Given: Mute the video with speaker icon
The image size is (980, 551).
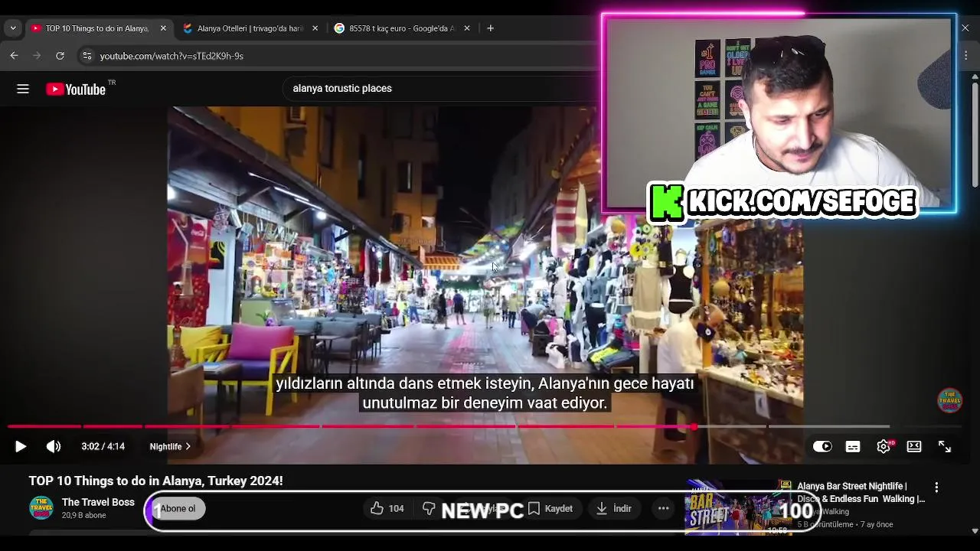Looking at the screenshot, I should (x=54, y=446).
